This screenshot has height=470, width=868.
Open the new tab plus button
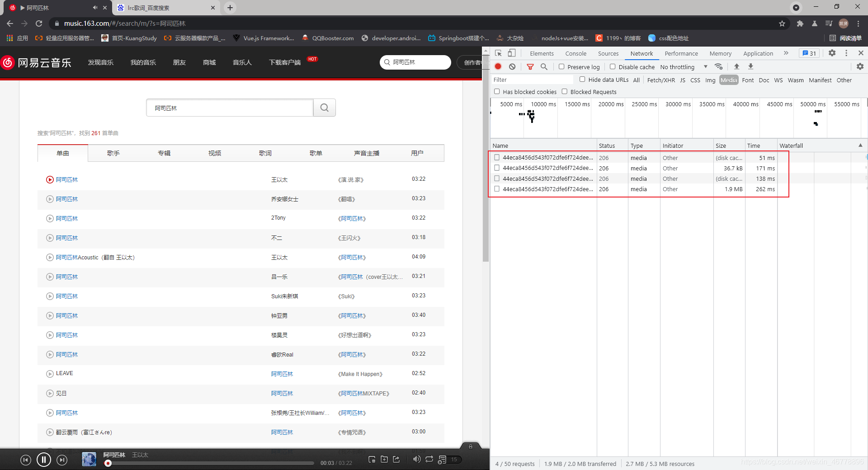click(230, 8)
